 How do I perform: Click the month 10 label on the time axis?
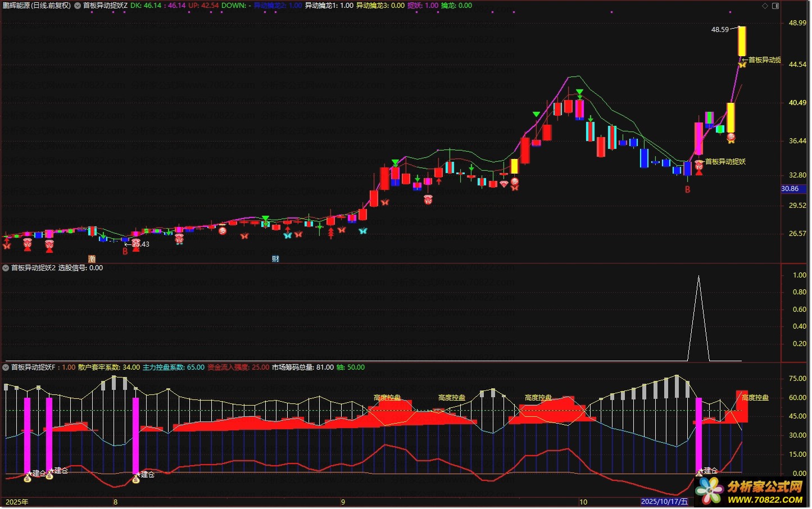pos(583,502)
